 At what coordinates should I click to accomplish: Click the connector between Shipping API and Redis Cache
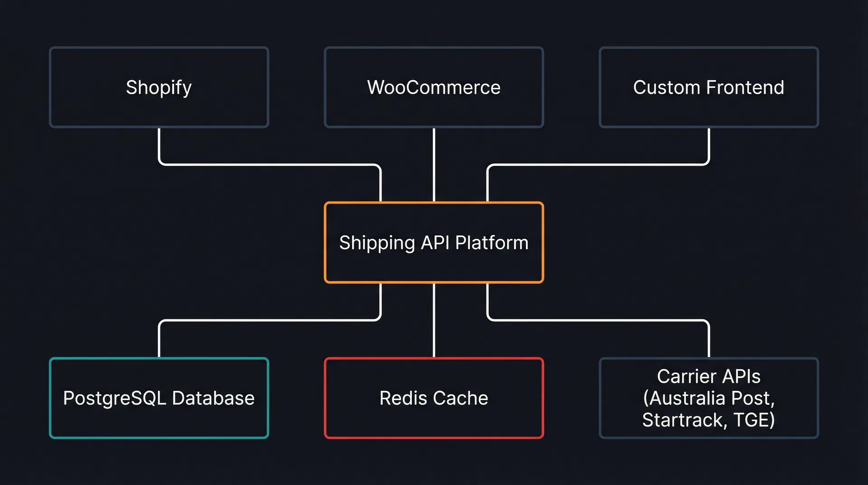[x=434, y=321]
